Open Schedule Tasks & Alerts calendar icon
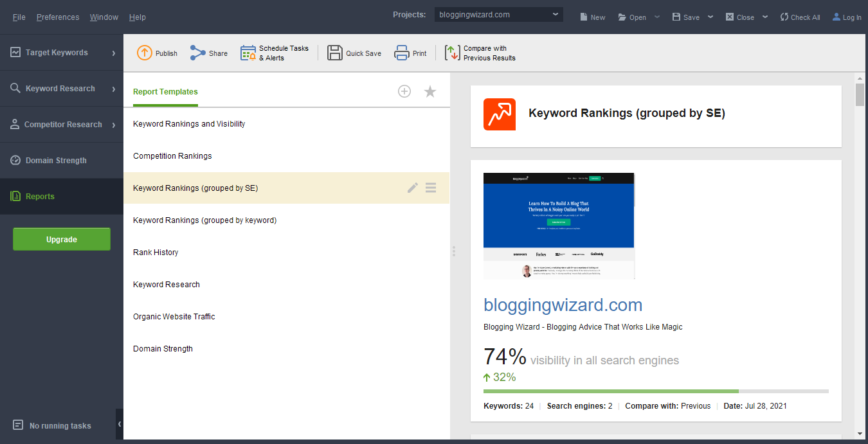 [248, 53]
